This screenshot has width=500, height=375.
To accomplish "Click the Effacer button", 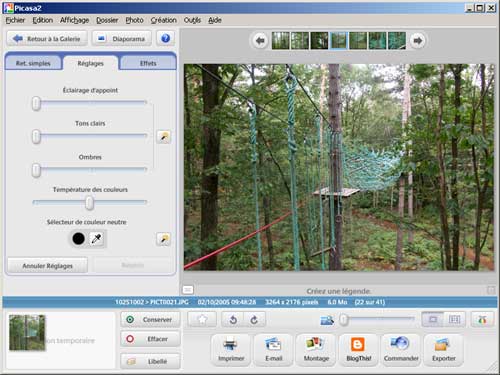I will (x=150, y=339).
